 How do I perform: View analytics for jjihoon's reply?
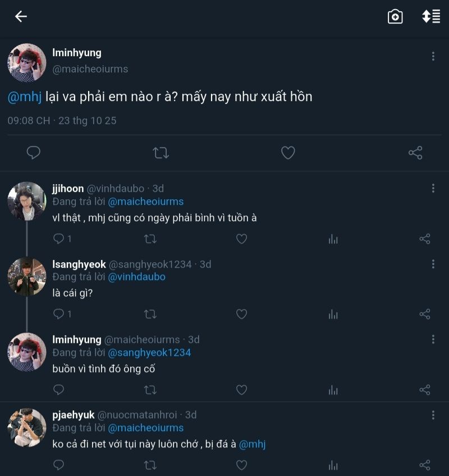(333, 239)
